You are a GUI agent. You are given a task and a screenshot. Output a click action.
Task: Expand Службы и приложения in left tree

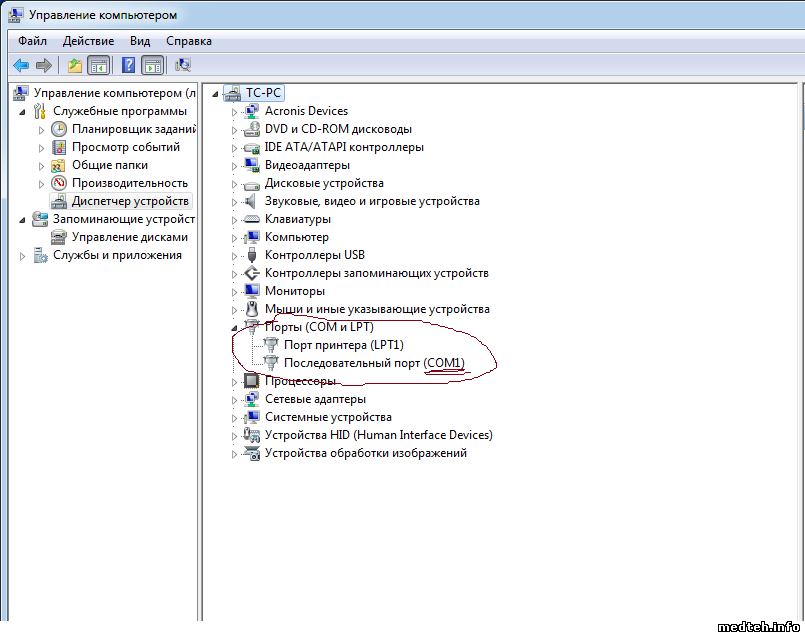click(x=23, y=256)
